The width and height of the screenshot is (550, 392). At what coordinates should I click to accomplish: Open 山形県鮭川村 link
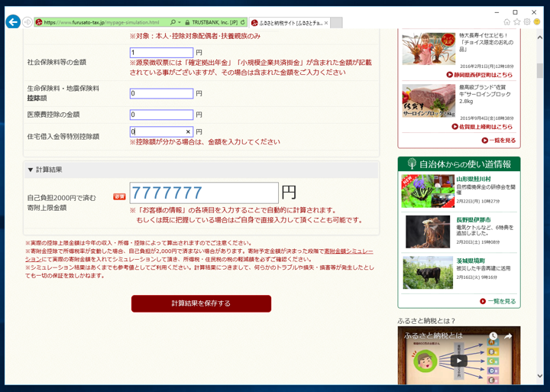click(x=474, y=179)
